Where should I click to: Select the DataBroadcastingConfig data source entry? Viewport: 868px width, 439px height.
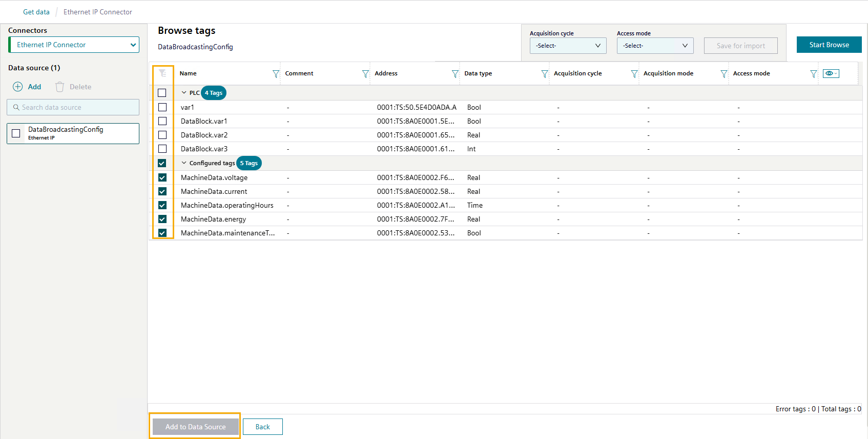[73, 133]
